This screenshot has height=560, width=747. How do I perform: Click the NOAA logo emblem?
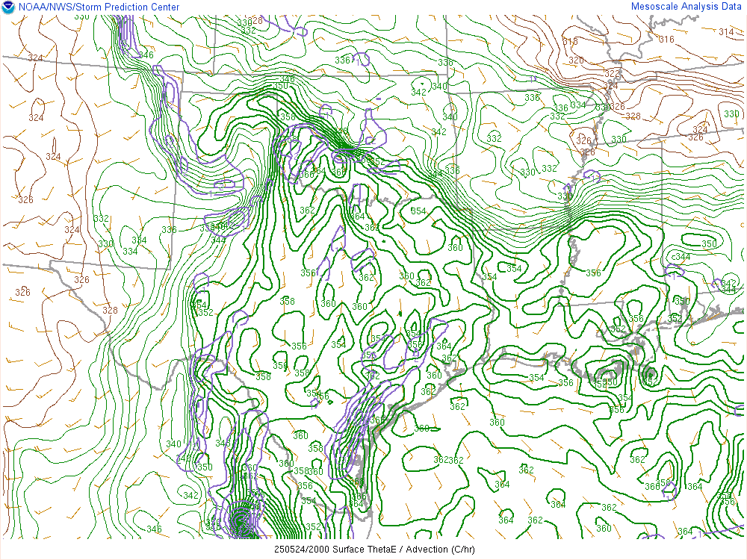pyautogui.click(x=8, y=7)
